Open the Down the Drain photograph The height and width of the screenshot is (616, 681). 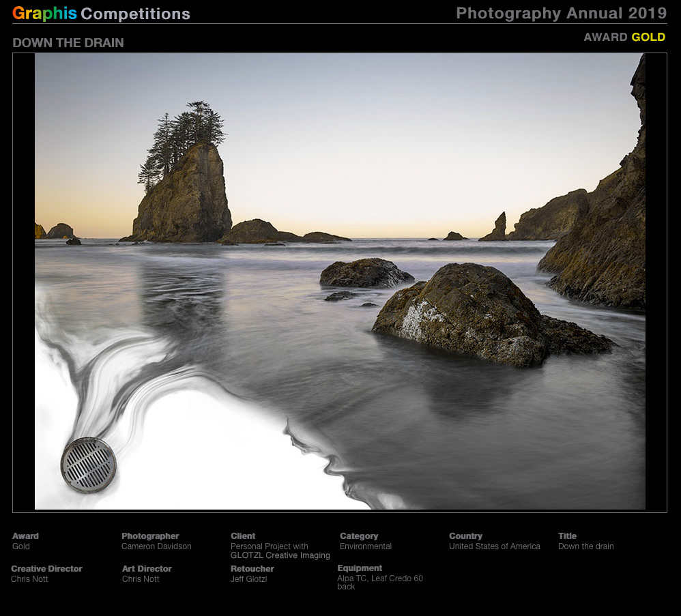click(x=340, y=281)
